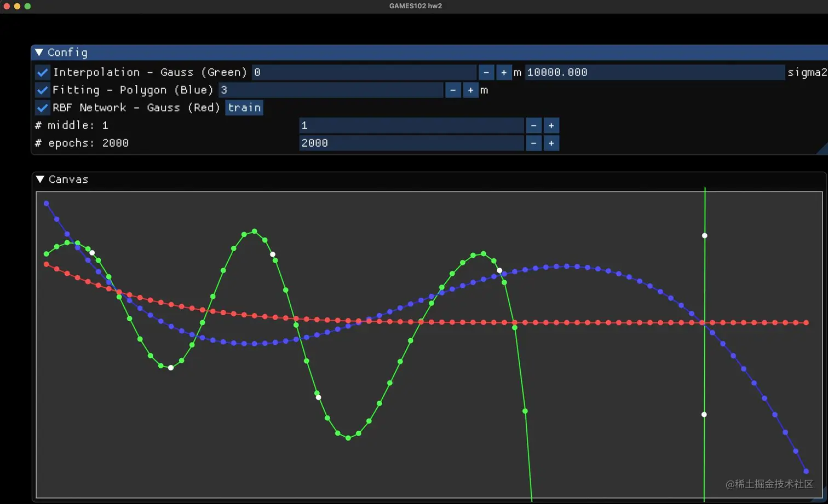Viewport: 828px width, 504px height.
Task: Click the sigma2 label
Action: [x=807, y=72]
